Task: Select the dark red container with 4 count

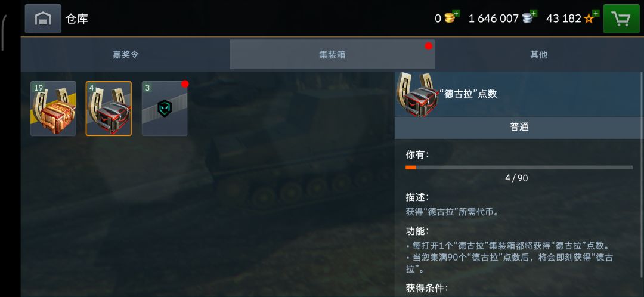Action: 109,109
